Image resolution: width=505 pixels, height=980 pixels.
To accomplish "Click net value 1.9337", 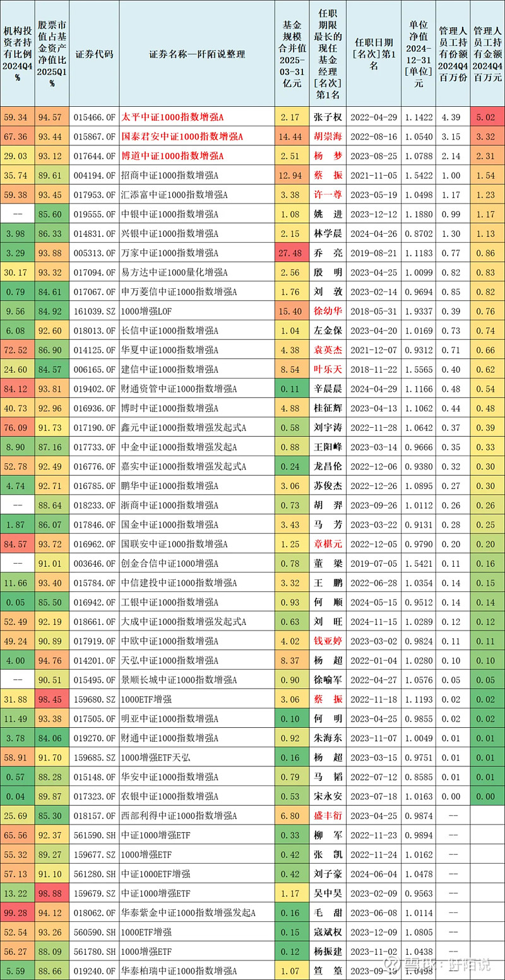I will (418, 312).
